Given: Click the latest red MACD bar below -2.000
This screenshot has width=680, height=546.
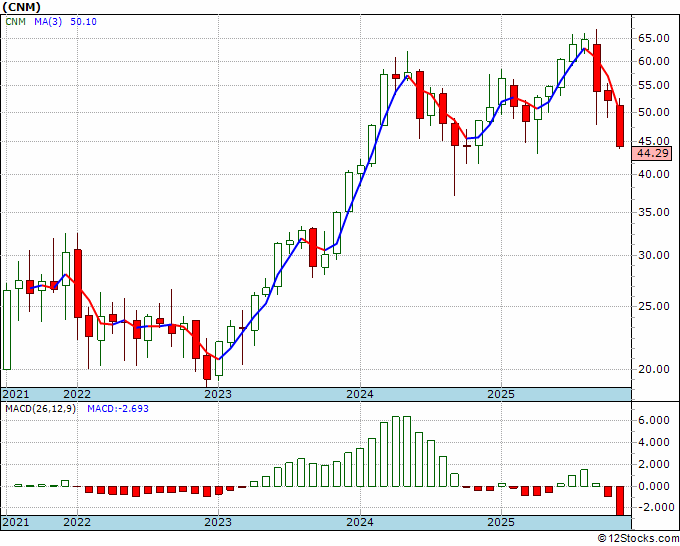Looking at the screenshot, I should coord(620,501).
